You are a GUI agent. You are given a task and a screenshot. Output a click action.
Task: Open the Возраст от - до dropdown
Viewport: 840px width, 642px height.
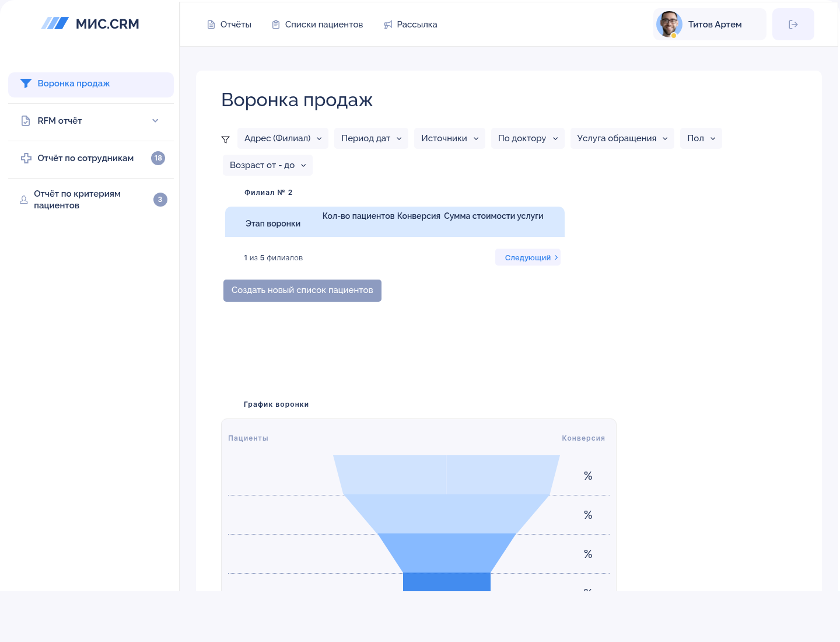click(x=268, y=165)
